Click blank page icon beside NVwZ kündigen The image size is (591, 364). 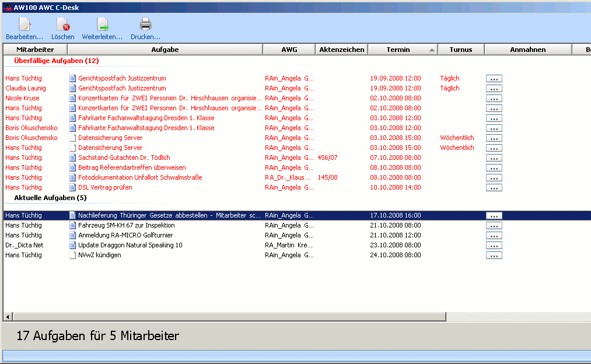[x=73, y=256]
